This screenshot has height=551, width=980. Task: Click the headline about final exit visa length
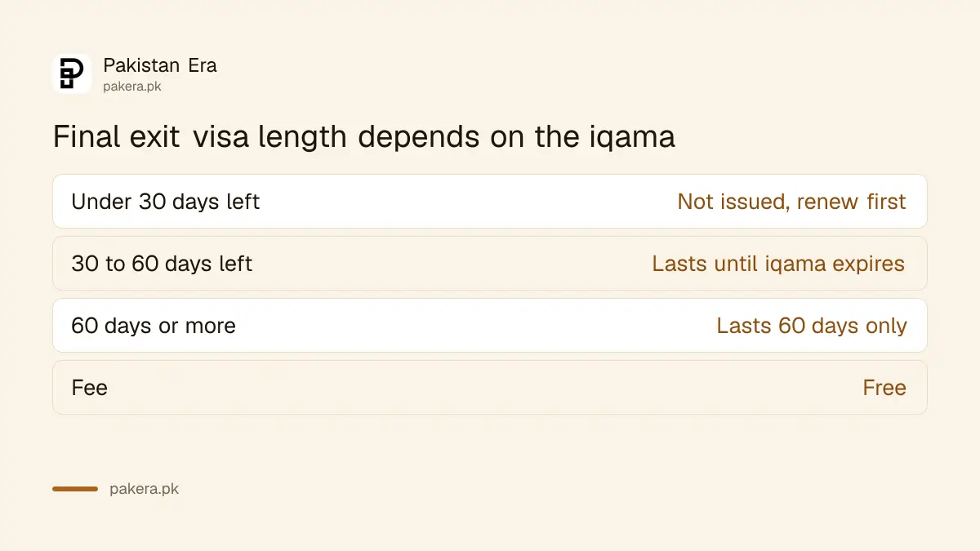[364, 136]
